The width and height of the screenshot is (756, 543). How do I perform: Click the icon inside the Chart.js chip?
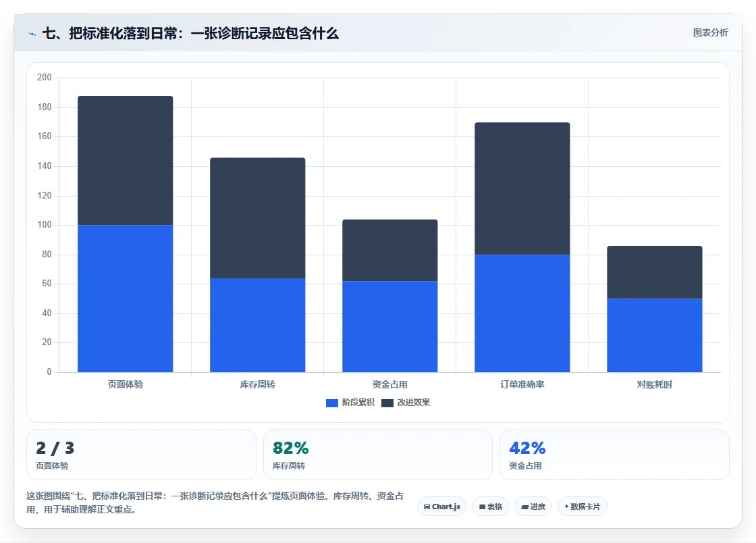[x=427, y=507]
